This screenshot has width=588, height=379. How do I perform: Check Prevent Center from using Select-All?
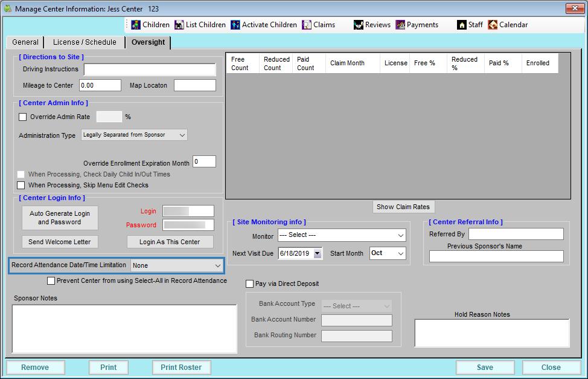[x=51, y=280]
